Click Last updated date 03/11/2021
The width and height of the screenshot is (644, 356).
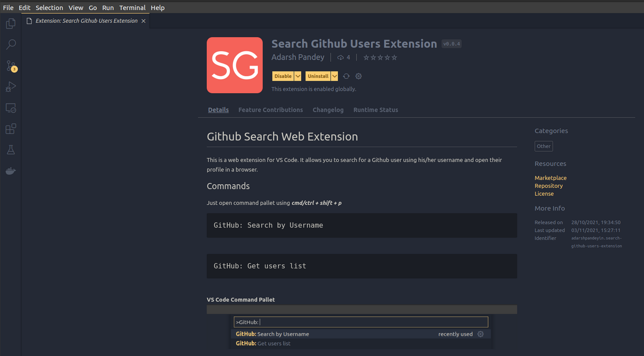[x=596, y=230]
